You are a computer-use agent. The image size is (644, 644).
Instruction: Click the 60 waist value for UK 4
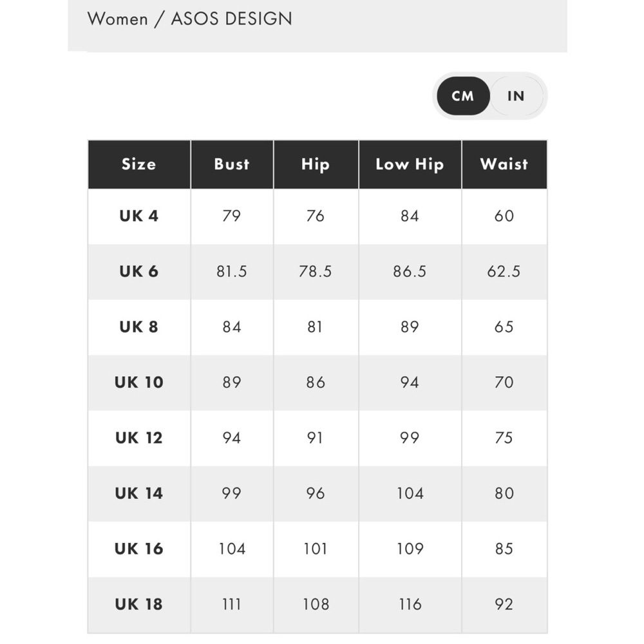[504, 216]
